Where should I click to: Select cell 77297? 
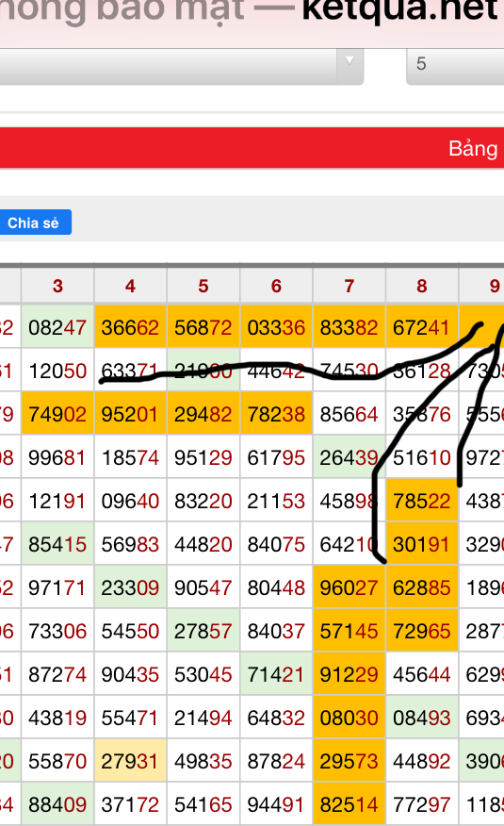[422, 804]
